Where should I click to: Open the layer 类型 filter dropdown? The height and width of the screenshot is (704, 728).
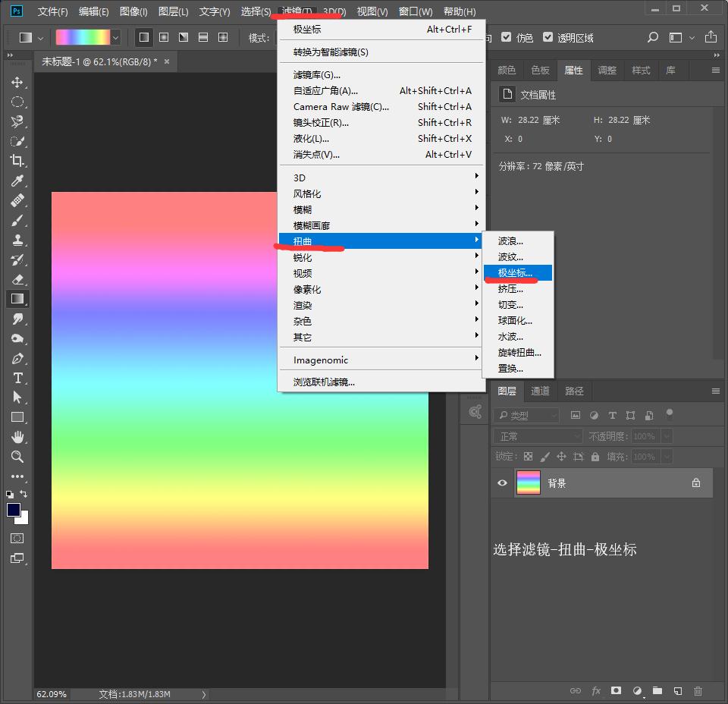[526, 416]
